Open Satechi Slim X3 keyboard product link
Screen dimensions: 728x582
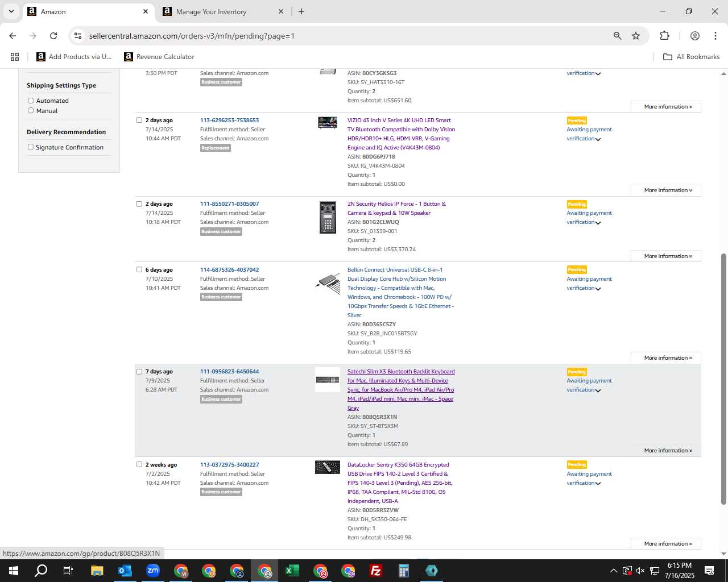click(x=401, y=390)
